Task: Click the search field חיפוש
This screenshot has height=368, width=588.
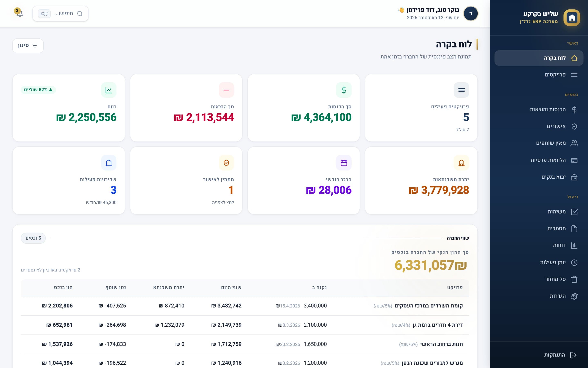Action: [x=60, y=14]
